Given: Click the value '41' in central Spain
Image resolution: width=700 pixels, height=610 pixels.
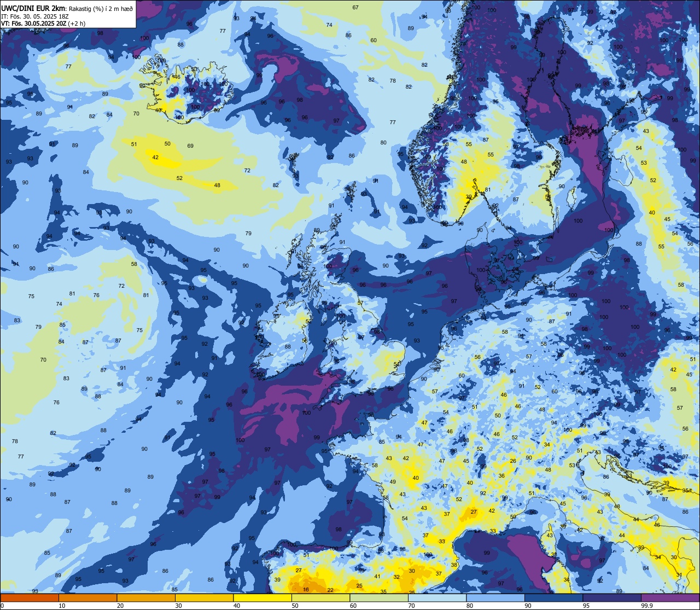Looking at the screenshot, I should pyautogui.click(x=377, y=576).
